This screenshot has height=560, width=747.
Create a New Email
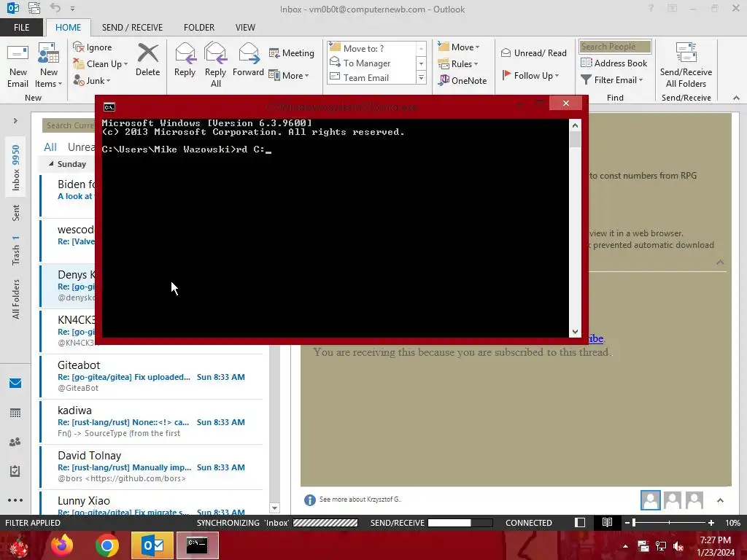[18, 66]
